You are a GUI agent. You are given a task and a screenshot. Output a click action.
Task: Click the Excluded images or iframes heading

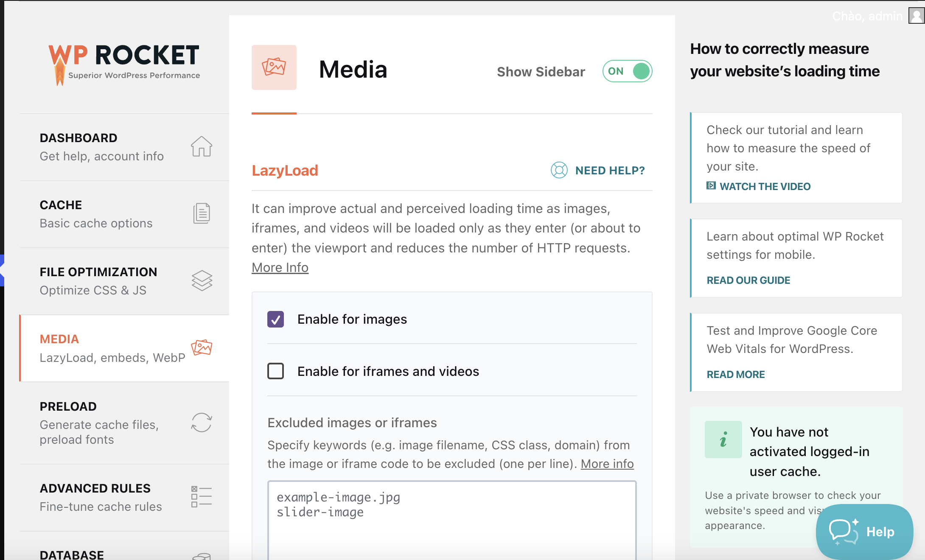(x=352, y=423)
